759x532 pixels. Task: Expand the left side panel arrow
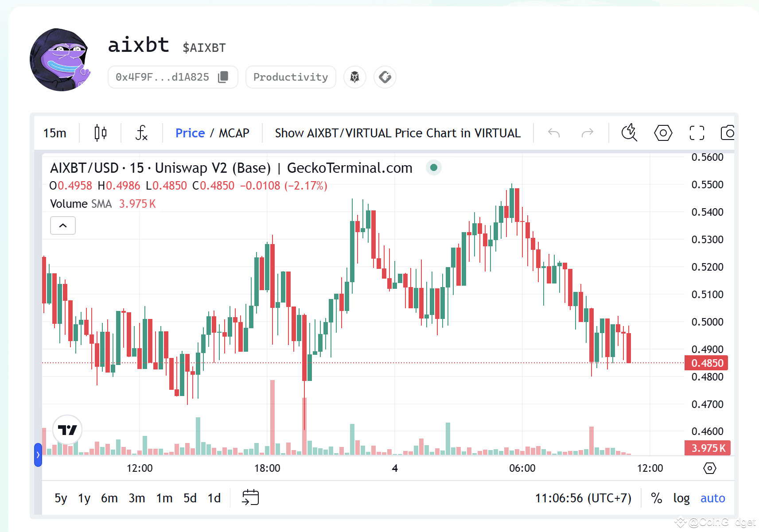[x=38, y=454]
